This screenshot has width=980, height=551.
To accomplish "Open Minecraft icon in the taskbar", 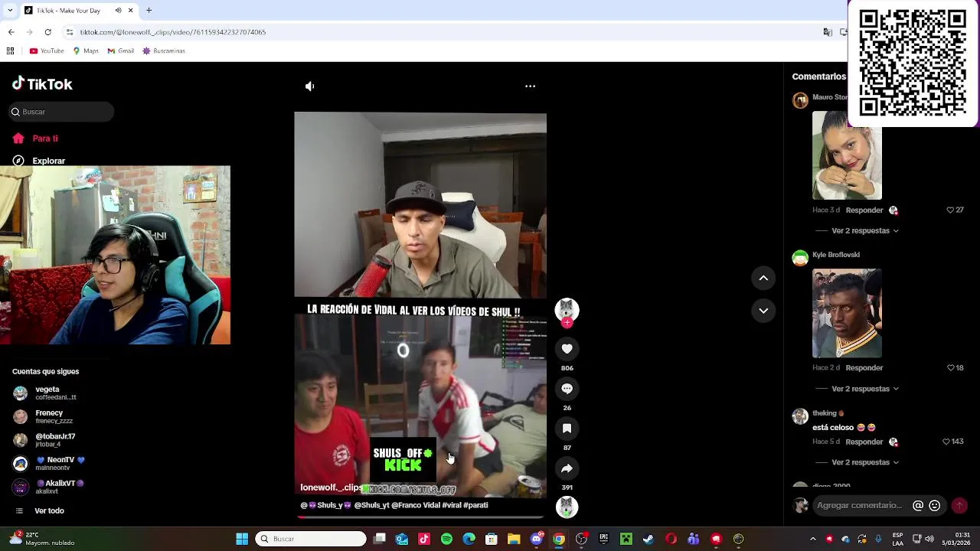I will click(x=626, y=539).
